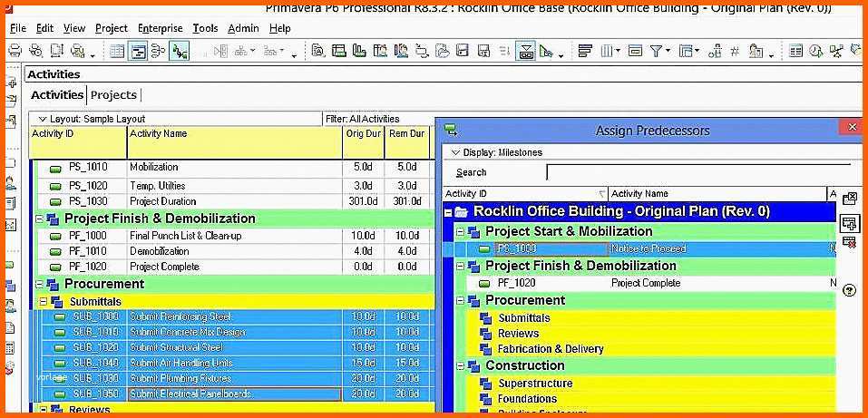Switch to the Activity Network view
This screenshot has height=418, width=868.
click(x=159, y=51)
